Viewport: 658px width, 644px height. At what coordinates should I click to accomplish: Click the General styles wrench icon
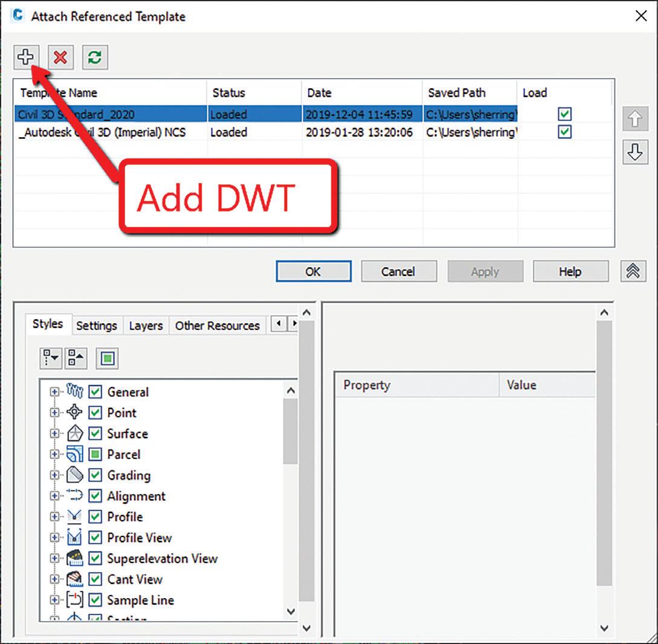point(75,391)
